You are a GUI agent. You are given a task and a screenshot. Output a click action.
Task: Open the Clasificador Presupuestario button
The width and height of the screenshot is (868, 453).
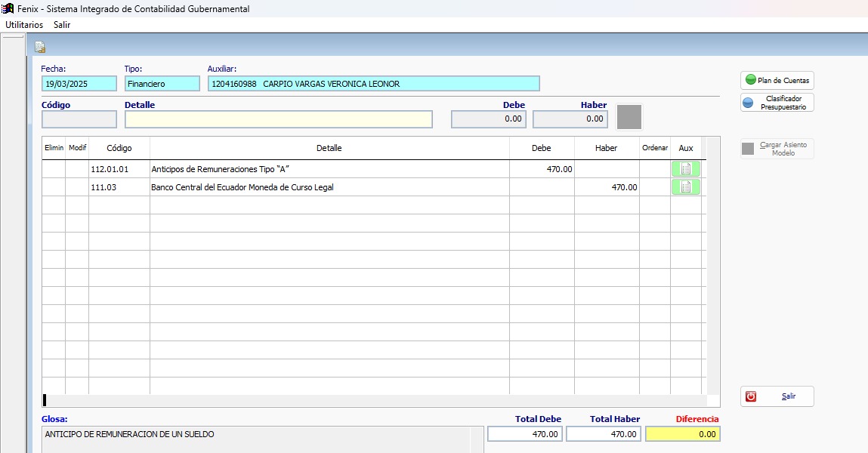point(777,103)
